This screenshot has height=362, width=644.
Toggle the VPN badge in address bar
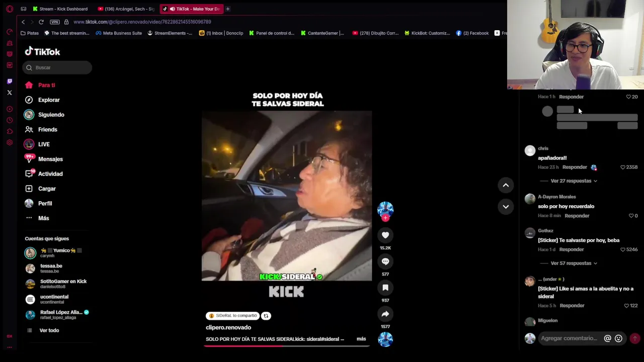(x=54, y=22)
